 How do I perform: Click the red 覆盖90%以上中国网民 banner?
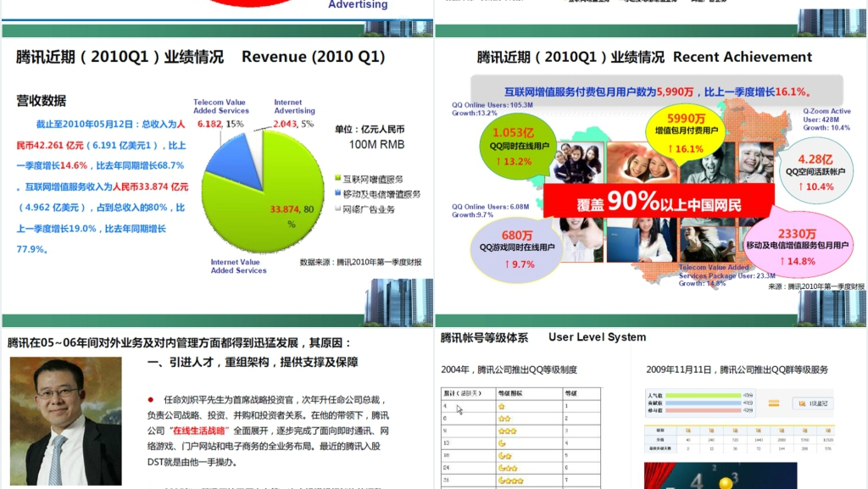(659, 202)
